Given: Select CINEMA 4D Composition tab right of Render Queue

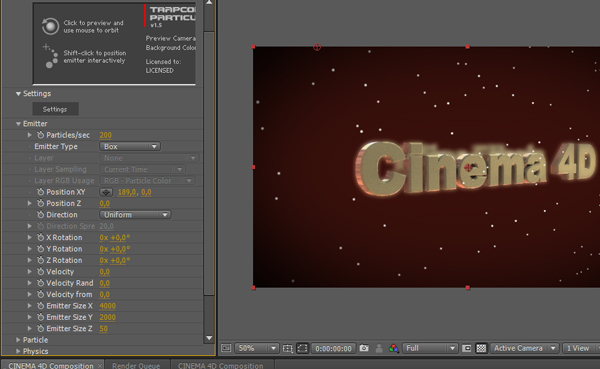Looking at the screenshot, I should point(220,365).
